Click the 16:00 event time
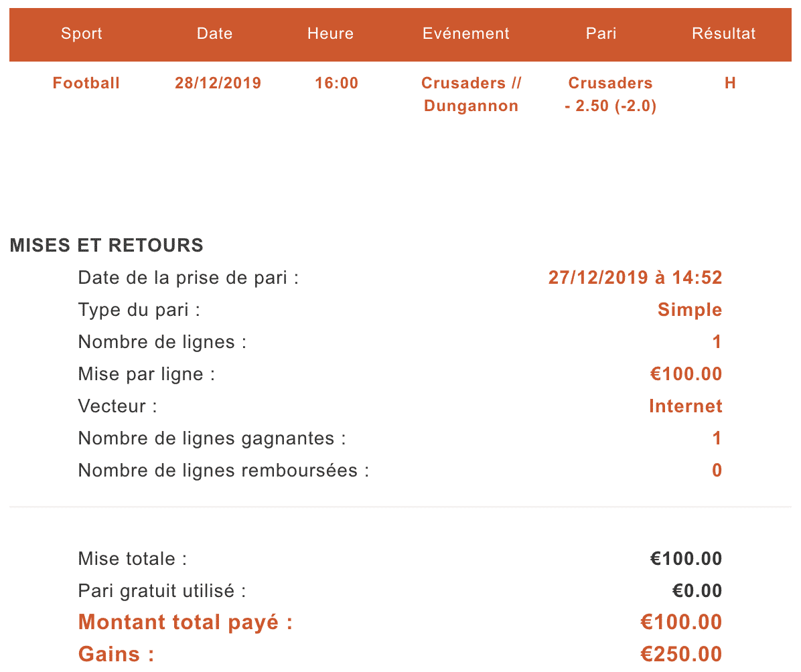The width and height of the screenshot is (801, 672). coord(337,83)
